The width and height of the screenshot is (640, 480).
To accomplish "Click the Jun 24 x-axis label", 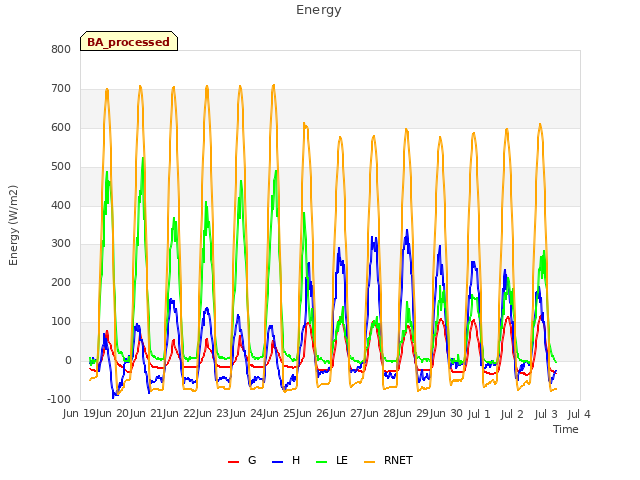I will 247,414.
